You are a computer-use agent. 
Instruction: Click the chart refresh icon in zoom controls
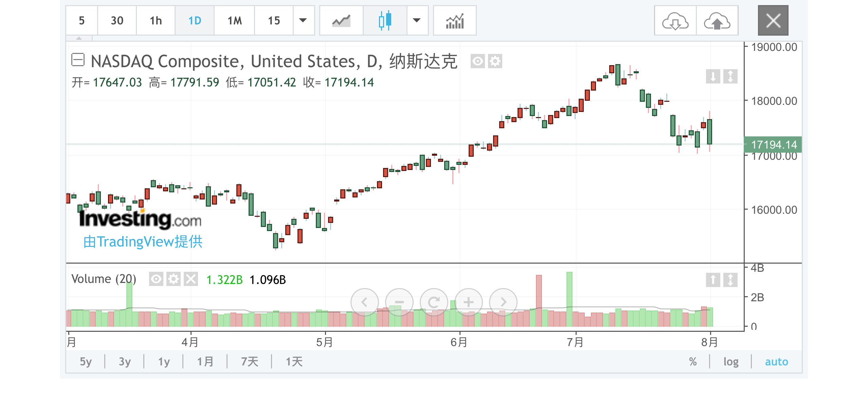point(434,302)
